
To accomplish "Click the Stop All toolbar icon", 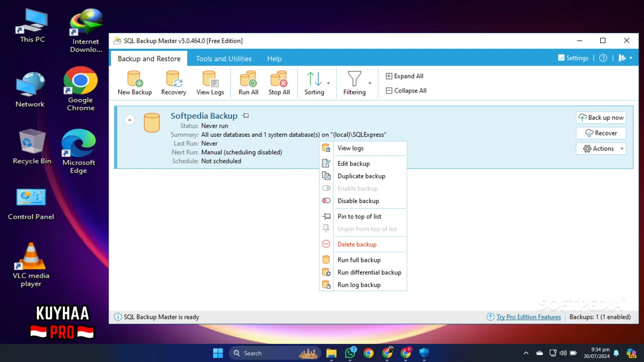I will (279, 83).
